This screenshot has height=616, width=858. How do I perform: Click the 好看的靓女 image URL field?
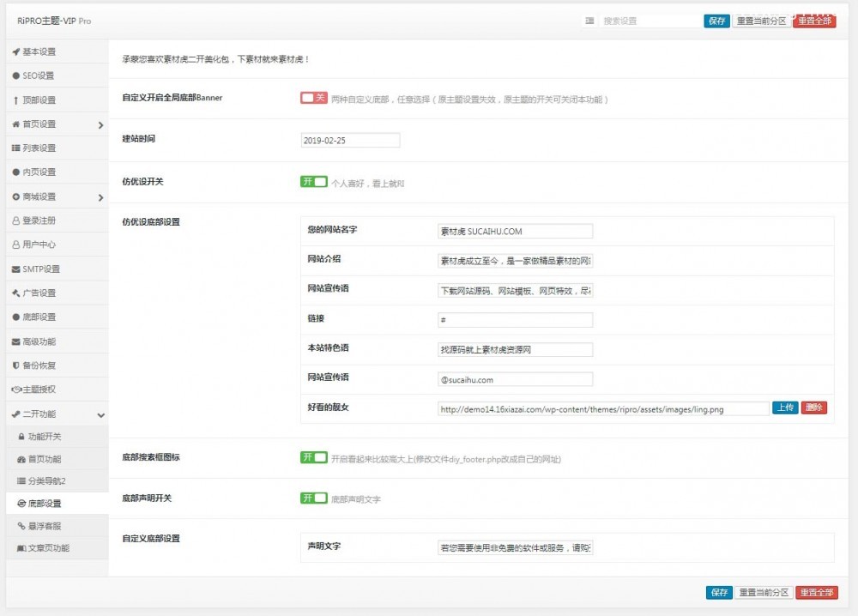[603, 409]
